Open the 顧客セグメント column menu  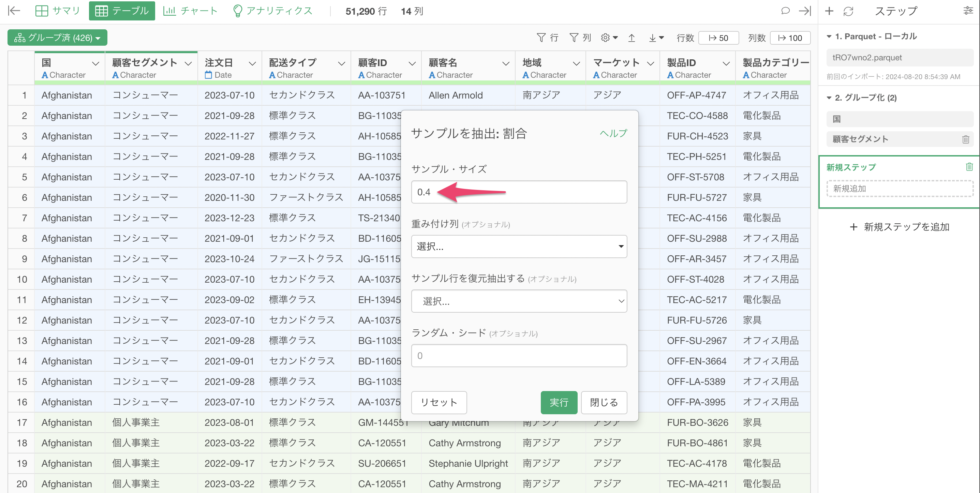(188, 63)
